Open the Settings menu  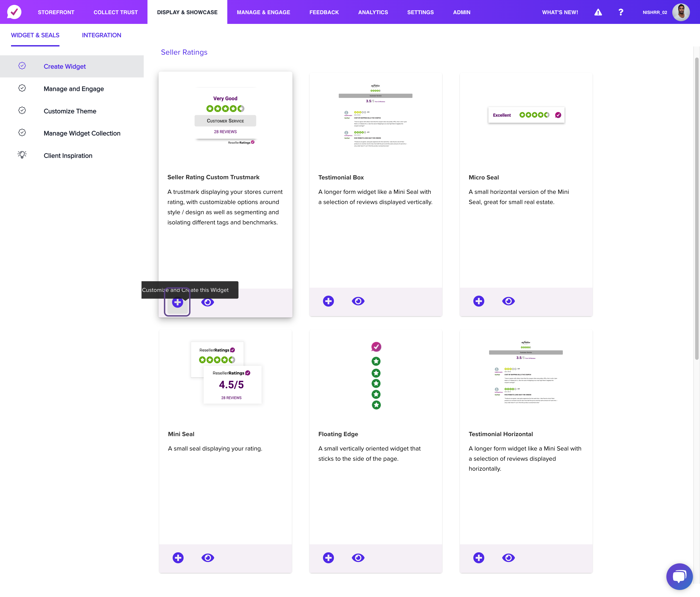(x=420, y=12)
